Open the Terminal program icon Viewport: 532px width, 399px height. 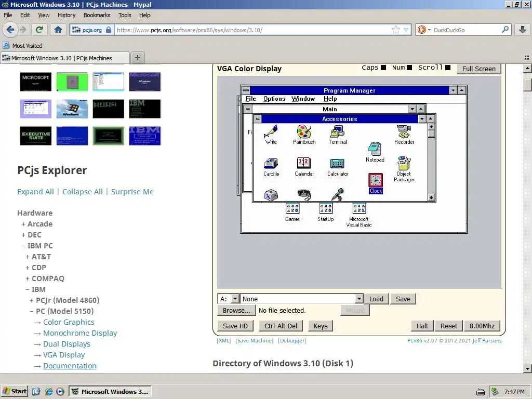(x=338, y=135)
